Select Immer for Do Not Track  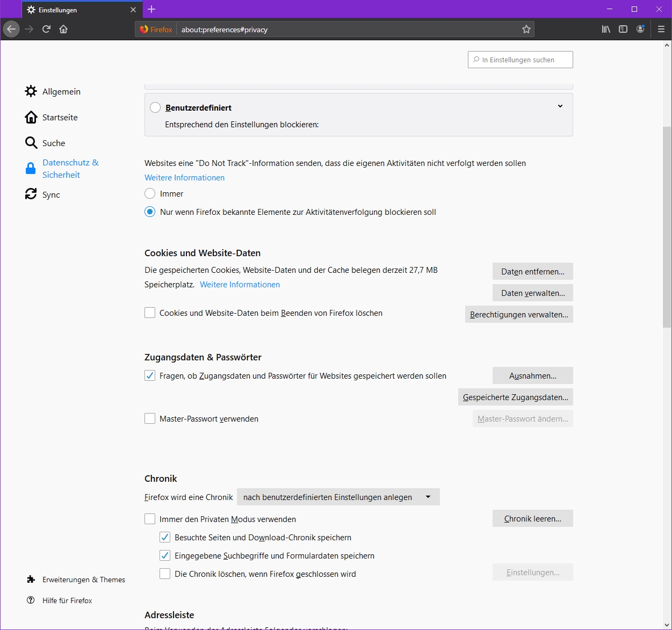150,193
